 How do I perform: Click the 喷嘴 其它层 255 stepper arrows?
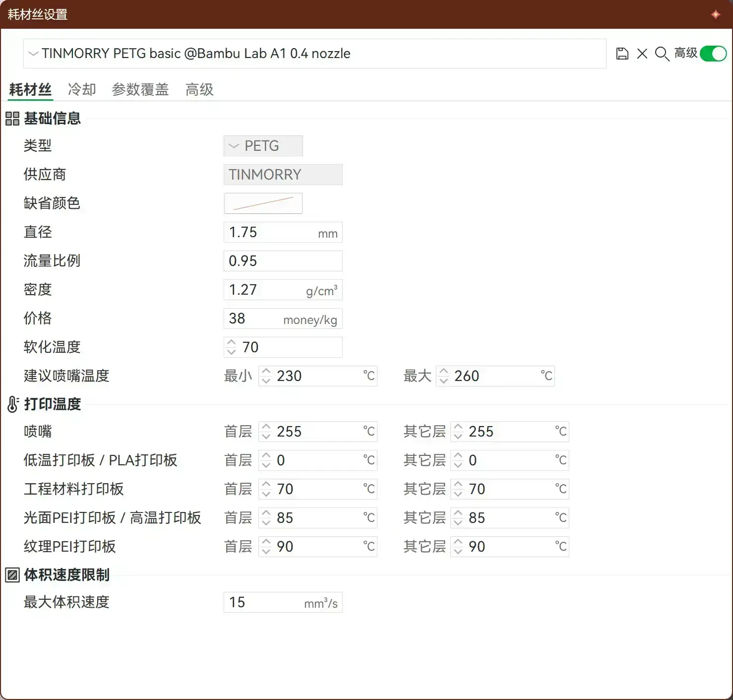(458, 432)
